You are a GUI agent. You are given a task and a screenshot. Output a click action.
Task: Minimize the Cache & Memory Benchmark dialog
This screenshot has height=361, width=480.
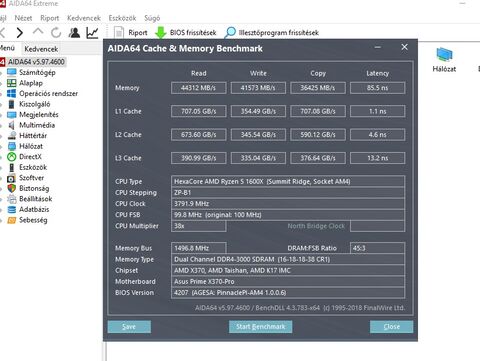pyautogui.click(x=378, y=47)
